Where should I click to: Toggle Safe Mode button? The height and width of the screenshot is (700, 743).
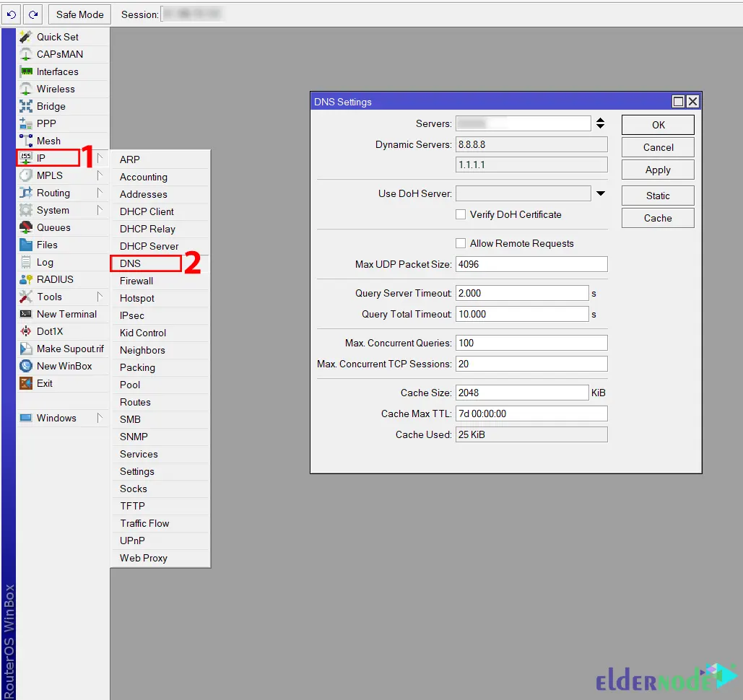point(79,14)
